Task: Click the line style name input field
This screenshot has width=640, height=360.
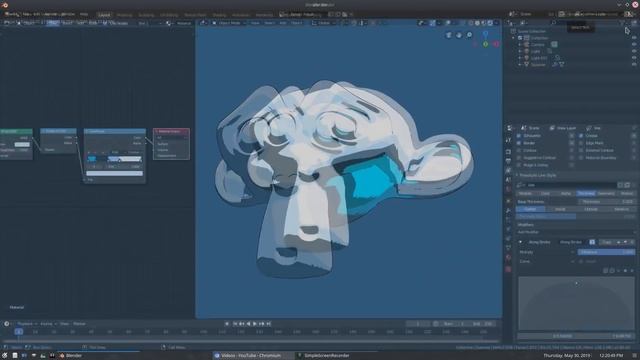Action: click(x=571, y=185)
